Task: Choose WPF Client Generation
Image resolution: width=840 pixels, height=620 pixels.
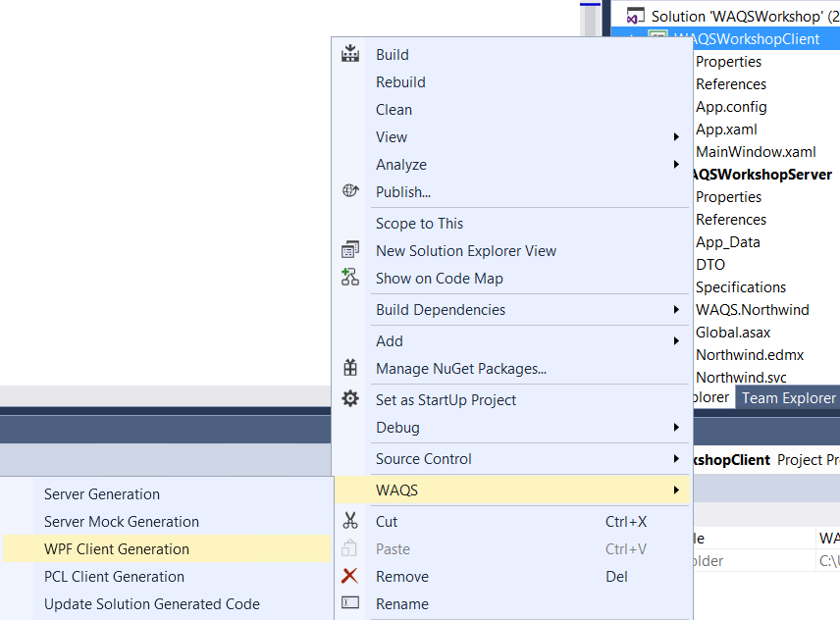Action: [167, 548]
